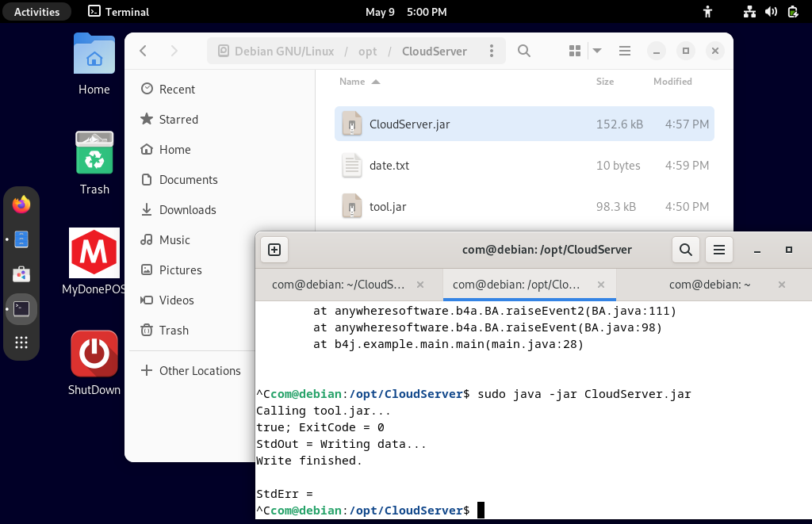
Task: Open the accessibility menu in the top bar
Action: (707, 11)
